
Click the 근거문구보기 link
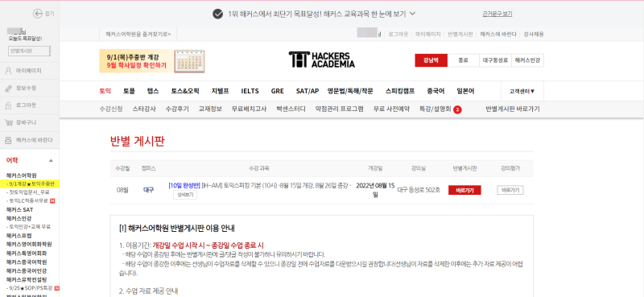(x=497, y=14)
